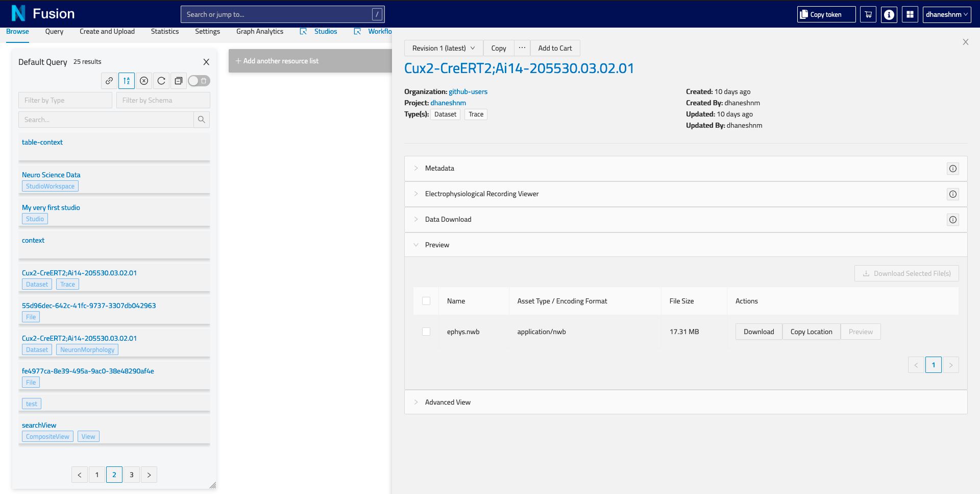Open the Settings tab
This screenshot has width=980, height=494.
(207, 32)
